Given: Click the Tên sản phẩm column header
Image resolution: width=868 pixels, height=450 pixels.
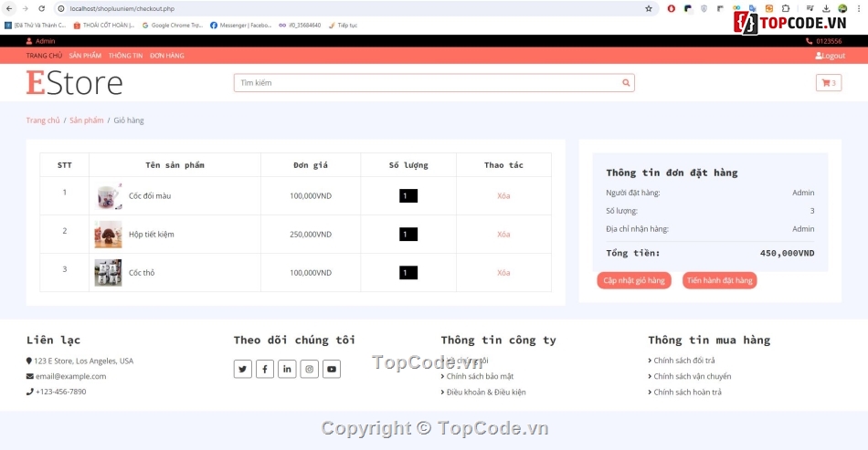Looking at the screenshot, I should click(175, 164).
